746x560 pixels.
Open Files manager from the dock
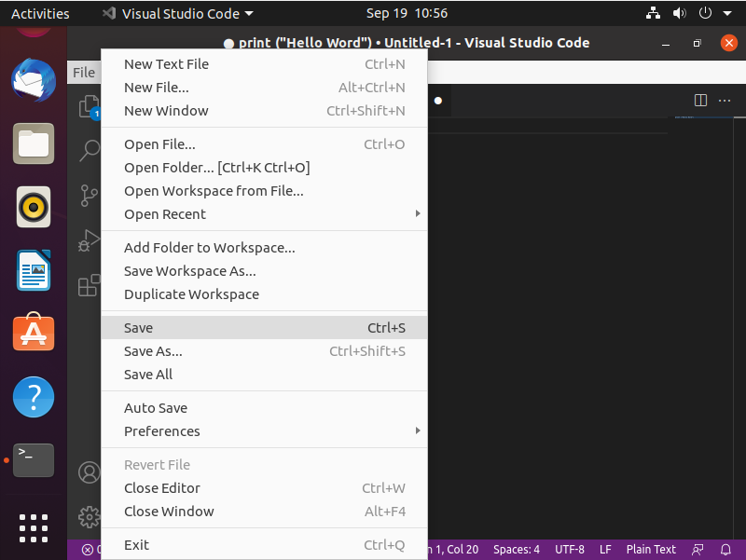coord(34,143)
